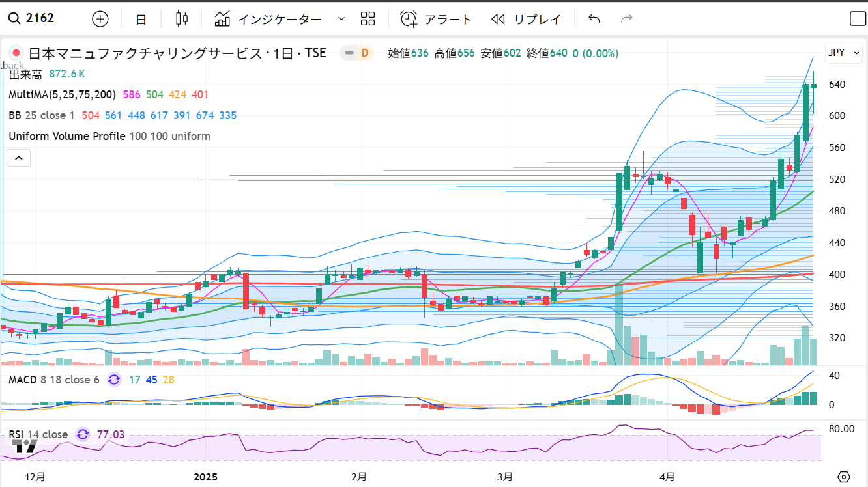Click the red symbol logo dot
The image size is (868, 487).
pos(17,53)
